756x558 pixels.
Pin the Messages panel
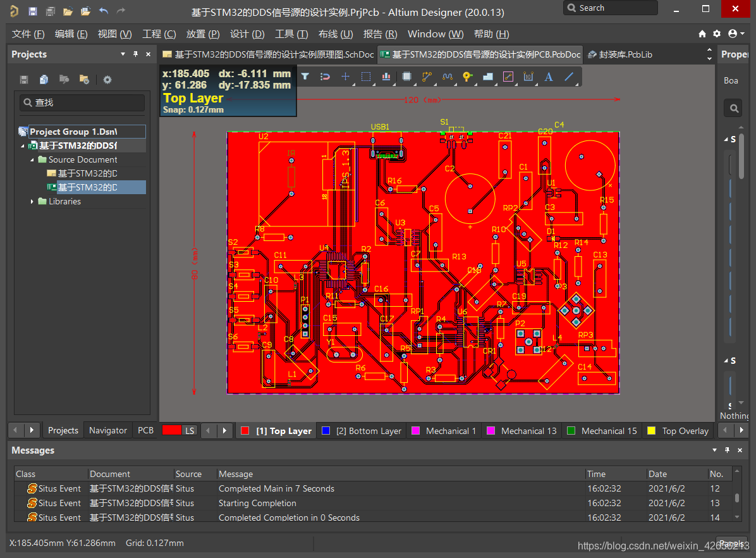(727, 450)
